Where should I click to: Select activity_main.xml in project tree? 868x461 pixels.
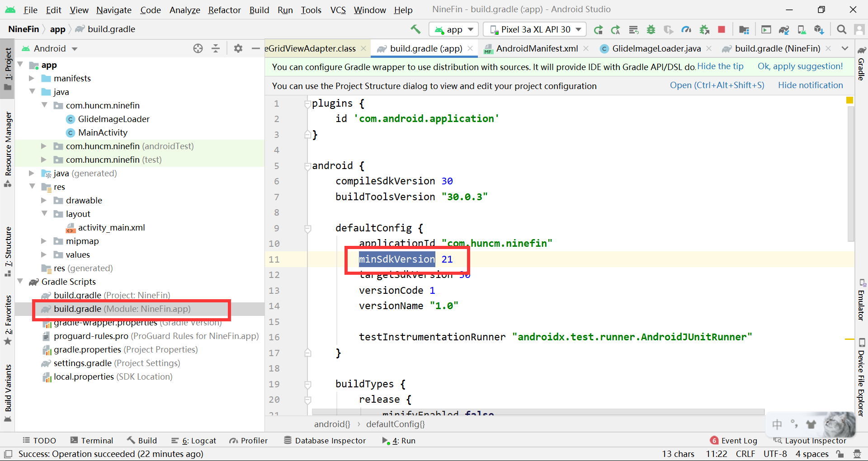click(111, 227)
